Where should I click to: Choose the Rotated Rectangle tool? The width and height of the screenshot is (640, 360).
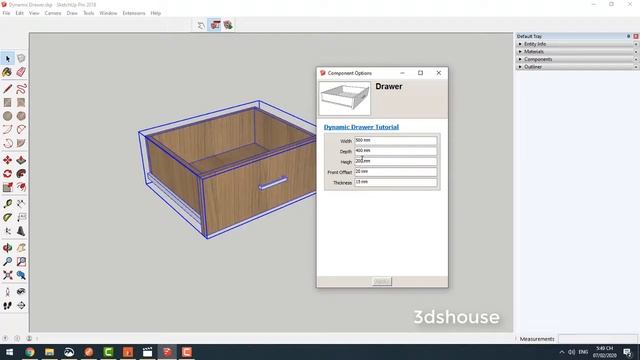tap(21, 102)
